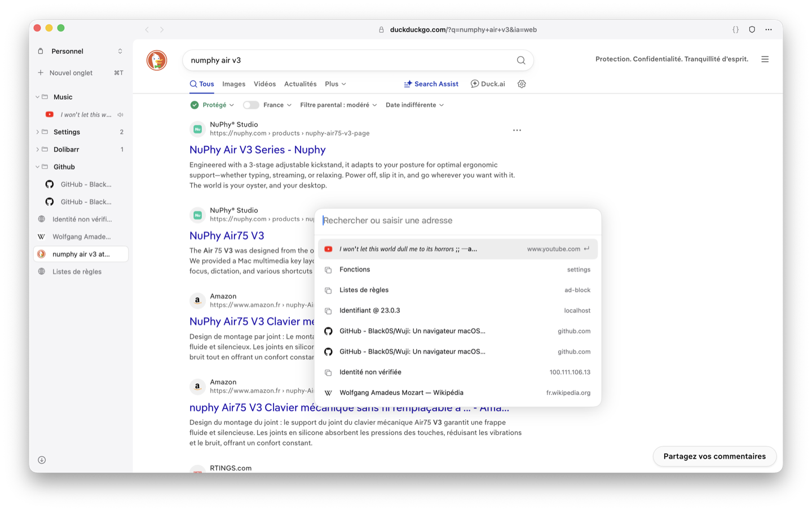Expand the Dolibarr folder
This screenshot has height=511, width=812.
click(x=37, y=150)
